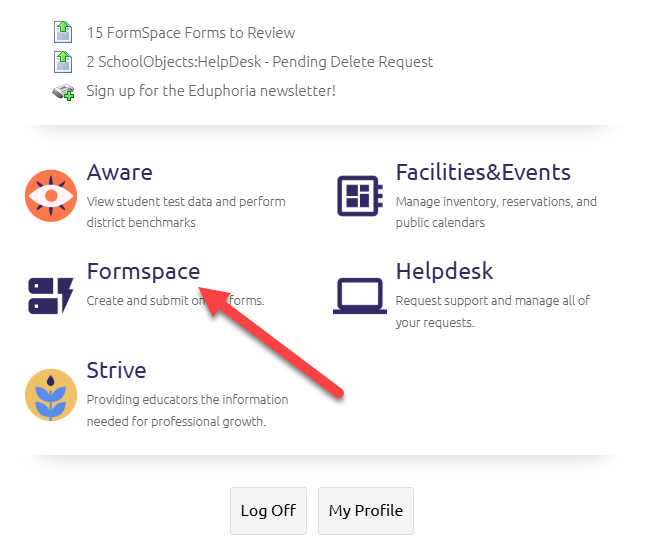Sign up for the Eduphoria newsletter
The width and height of the screenshot is (647, 543).
211,91
